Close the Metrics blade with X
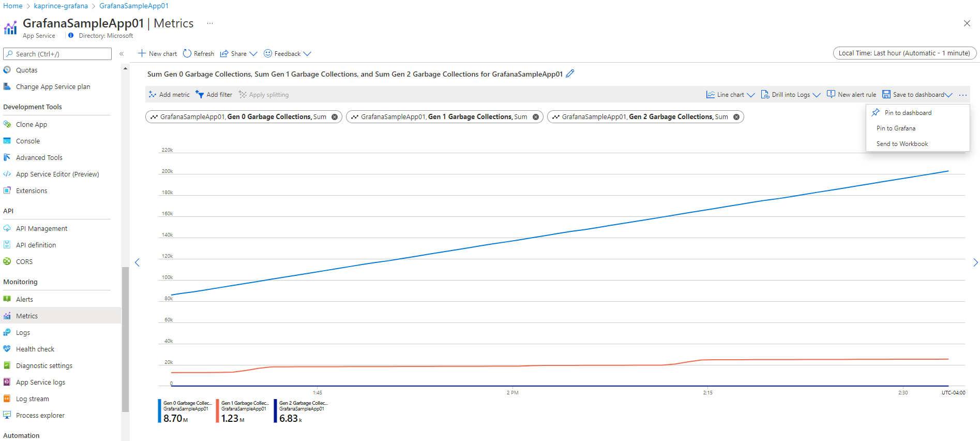Image resolution: width=980 pixels, height=441 pixels. (x=967, y=23)
